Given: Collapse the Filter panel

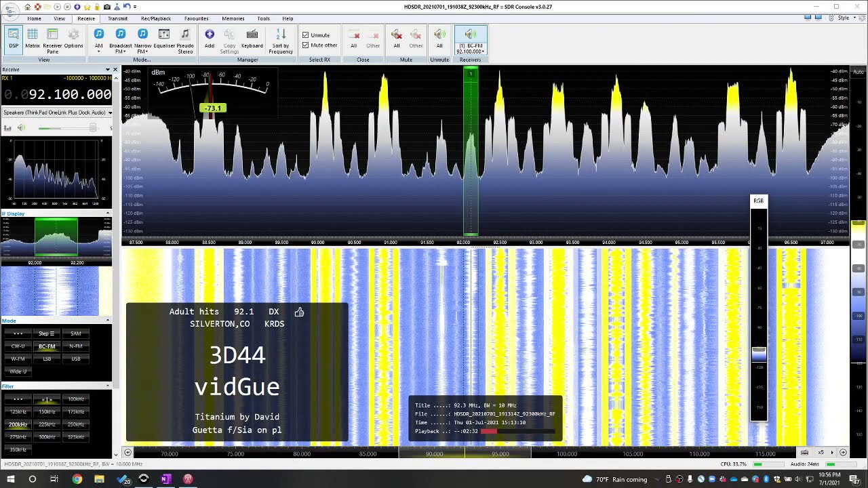Looking at the screenshot, I should (108, 386).
